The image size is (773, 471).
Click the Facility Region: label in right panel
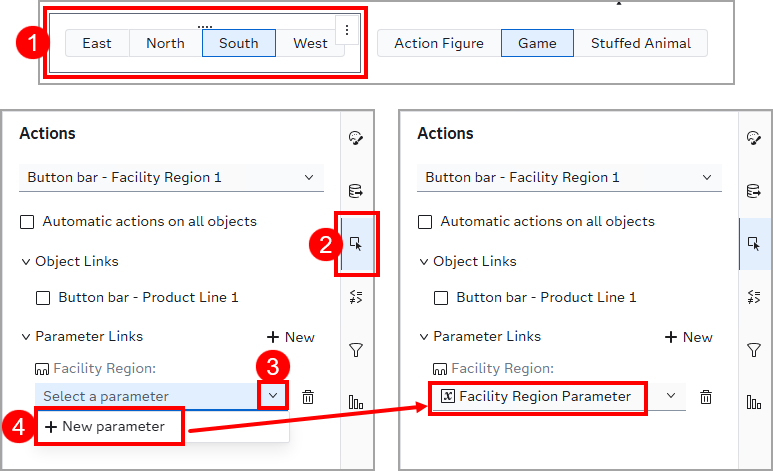point(502,368)
